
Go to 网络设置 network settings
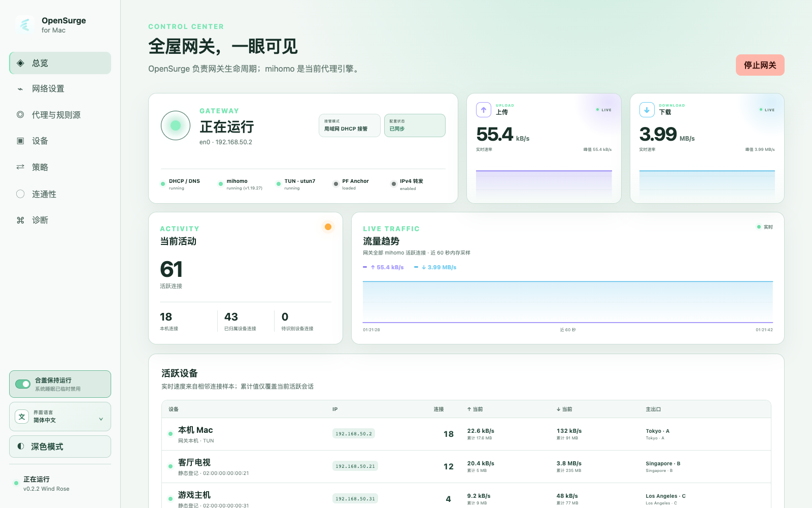pyautogui.click(x=60, y=88)
